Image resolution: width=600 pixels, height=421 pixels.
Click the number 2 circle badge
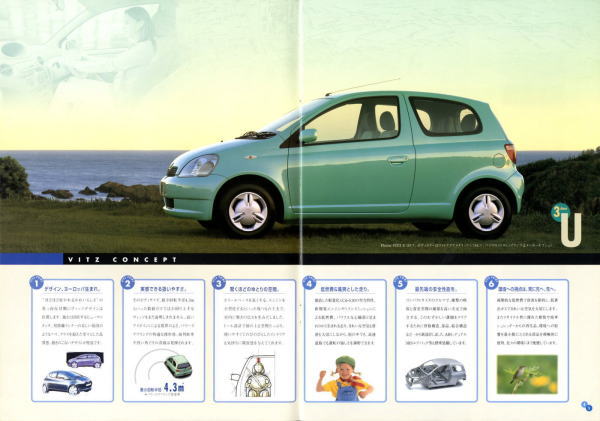(128, 283)
